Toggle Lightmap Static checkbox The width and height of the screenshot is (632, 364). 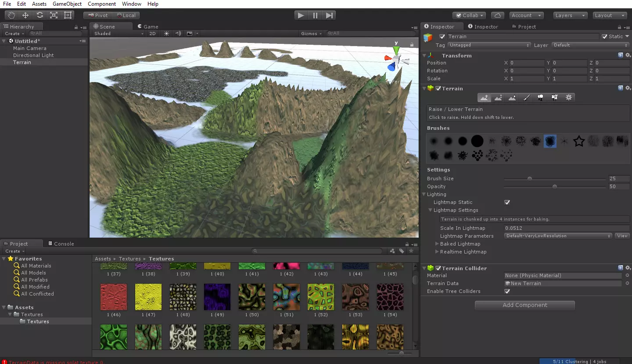click(x=507, y=202)
